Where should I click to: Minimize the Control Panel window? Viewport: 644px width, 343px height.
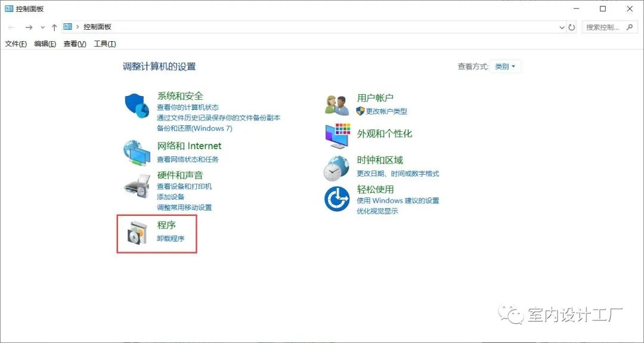pyautogui.click(x=575, y=8)
